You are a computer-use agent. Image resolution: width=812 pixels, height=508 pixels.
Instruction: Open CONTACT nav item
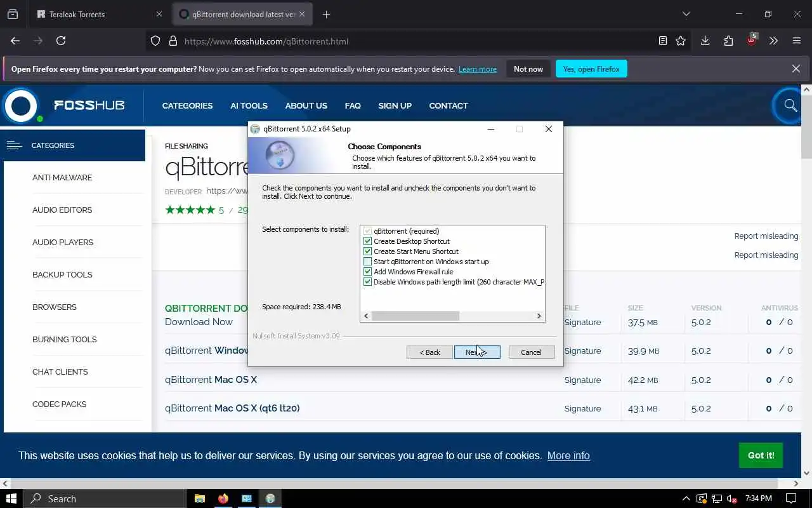449,105
